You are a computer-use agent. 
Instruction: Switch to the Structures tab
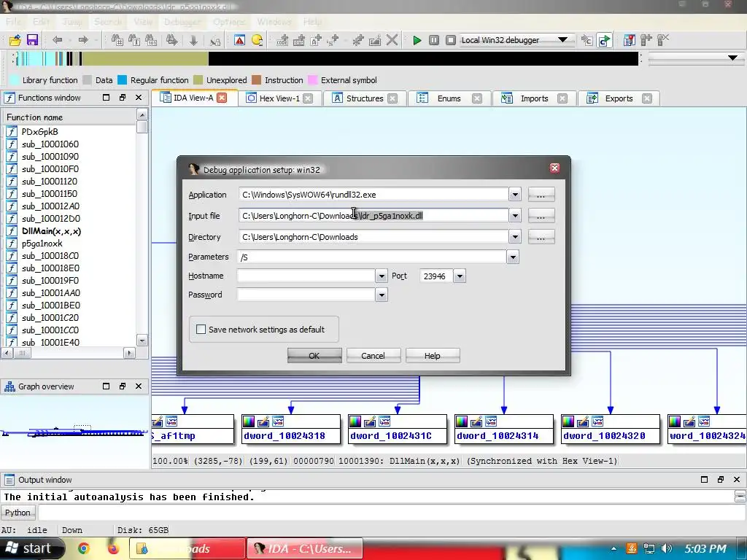tap(365, 98)
